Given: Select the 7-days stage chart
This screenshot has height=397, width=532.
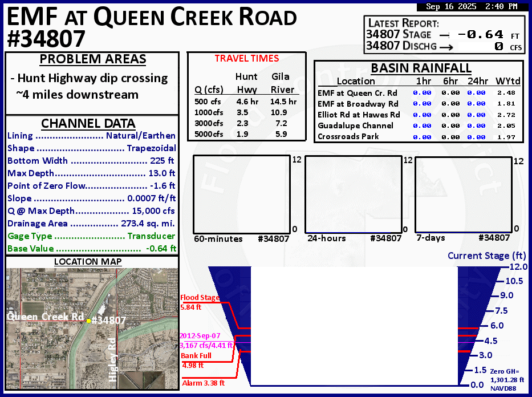Looking at the screenshot, I should (464, 195).
